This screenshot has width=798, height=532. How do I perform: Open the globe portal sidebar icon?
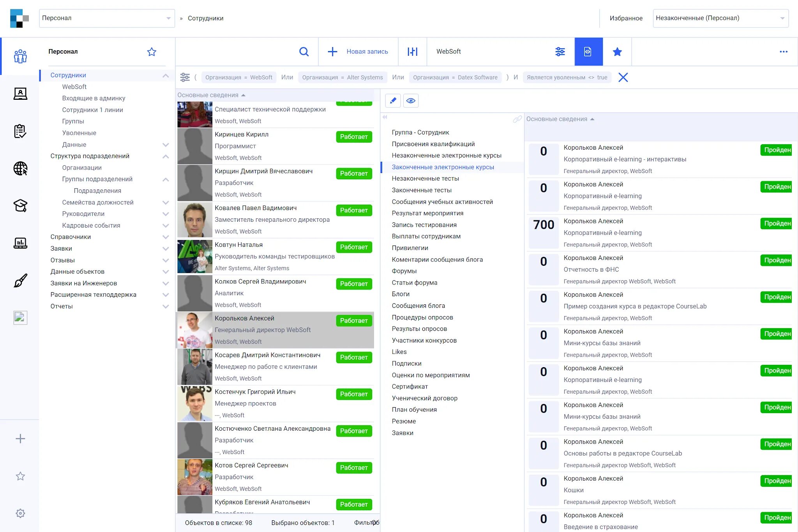point(20,168)
